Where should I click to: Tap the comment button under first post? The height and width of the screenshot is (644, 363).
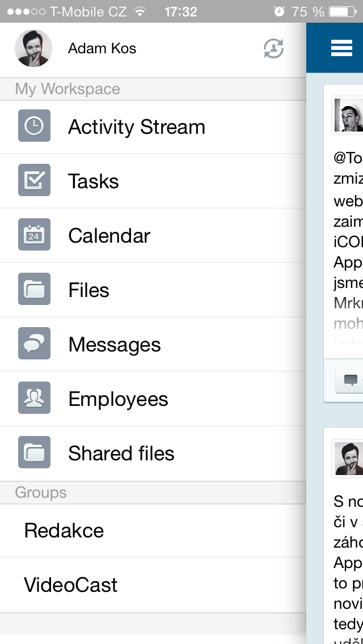click(x=350, y=379)
